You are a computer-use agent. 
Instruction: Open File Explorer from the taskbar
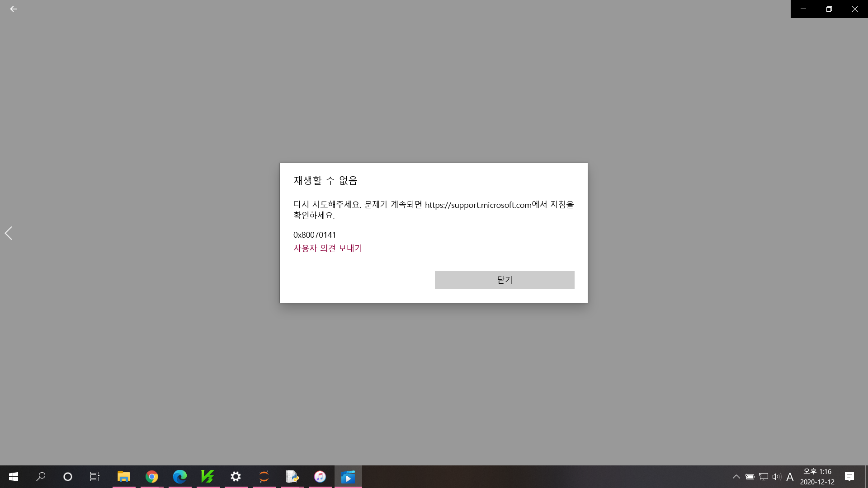124,477
